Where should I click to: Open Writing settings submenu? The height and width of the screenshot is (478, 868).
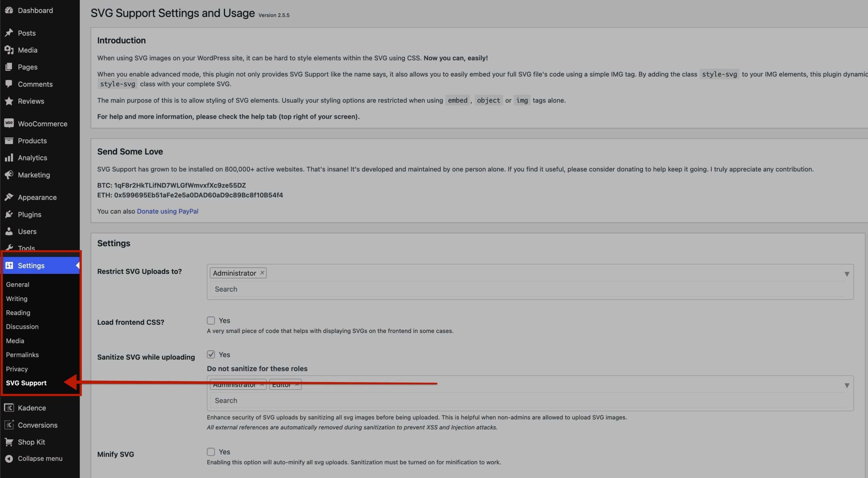(17, 299)
